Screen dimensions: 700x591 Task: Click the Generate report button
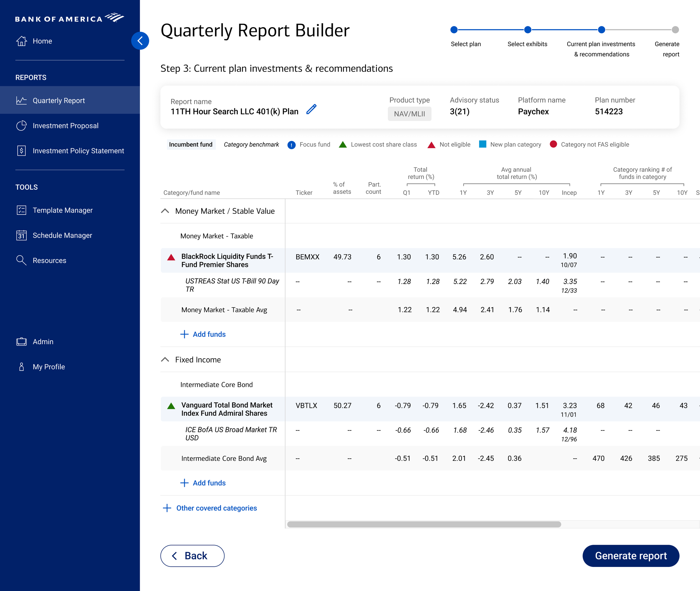[x=631, y=555]
